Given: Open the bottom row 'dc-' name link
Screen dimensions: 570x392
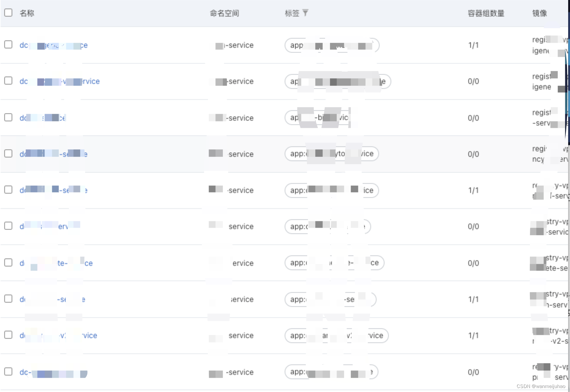Looking at the screenshot, I should (54, 373).
